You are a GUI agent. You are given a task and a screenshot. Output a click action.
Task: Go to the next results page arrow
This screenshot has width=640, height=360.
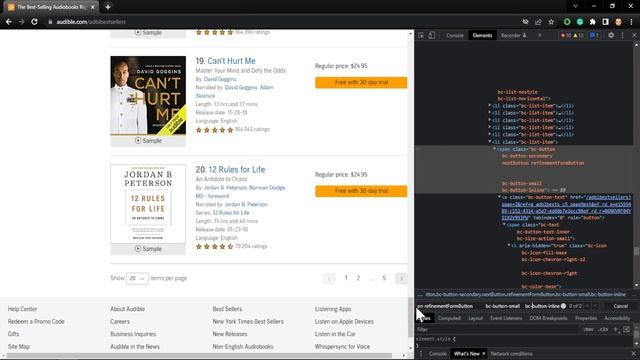pos(401,278)
